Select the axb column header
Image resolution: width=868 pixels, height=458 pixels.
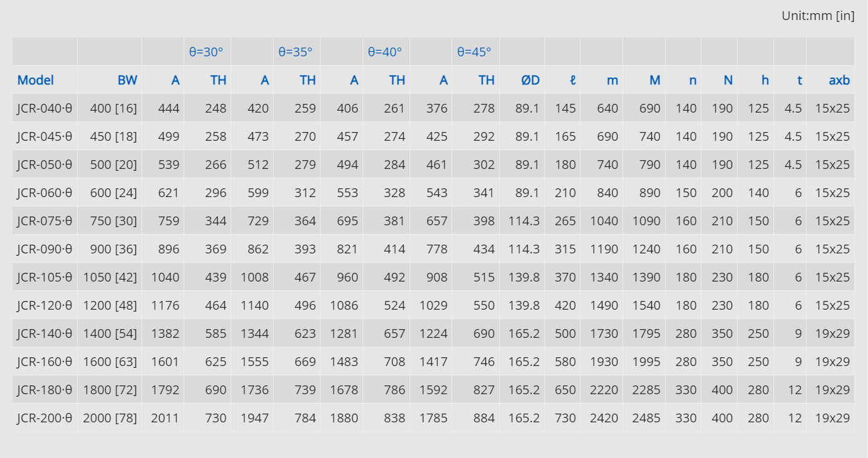pos(839,80)
